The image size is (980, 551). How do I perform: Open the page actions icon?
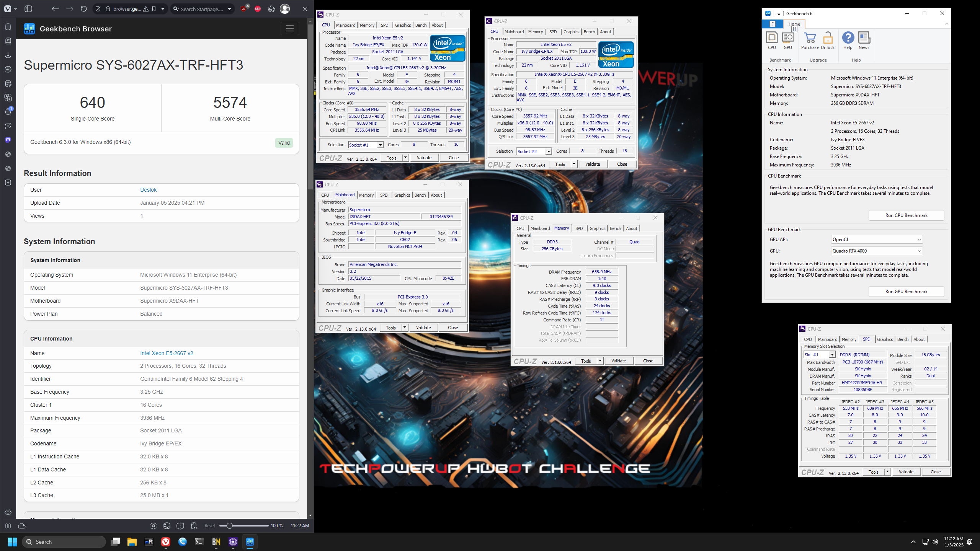point(194,526)
